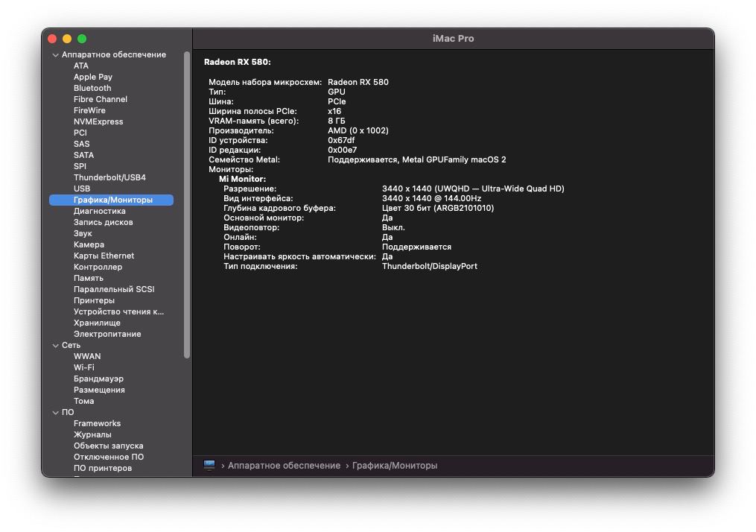Image resolution: width=756 pixels, height=532 pixels.
Task: Click the iMac Pro window title
Action: coord(453,39)
